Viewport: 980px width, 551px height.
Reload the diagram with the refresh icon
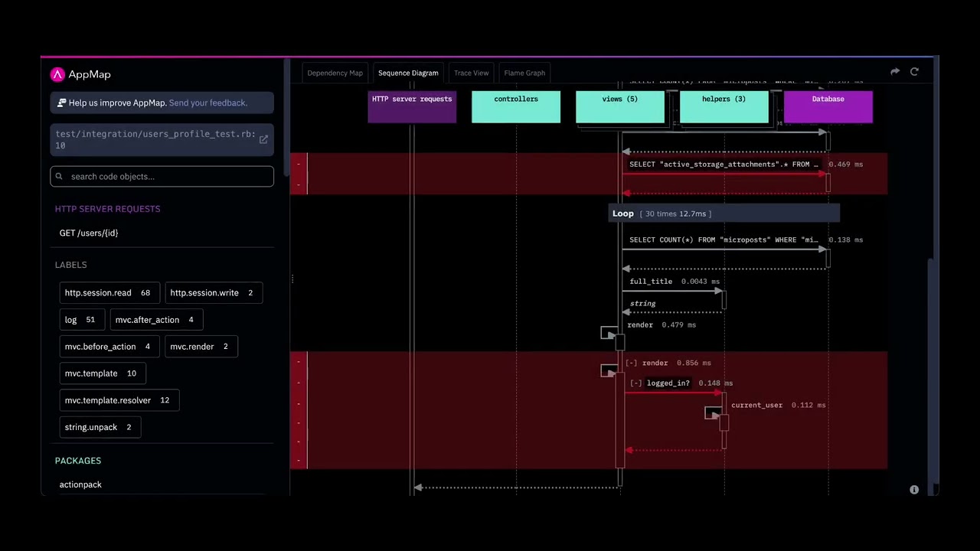914,72
